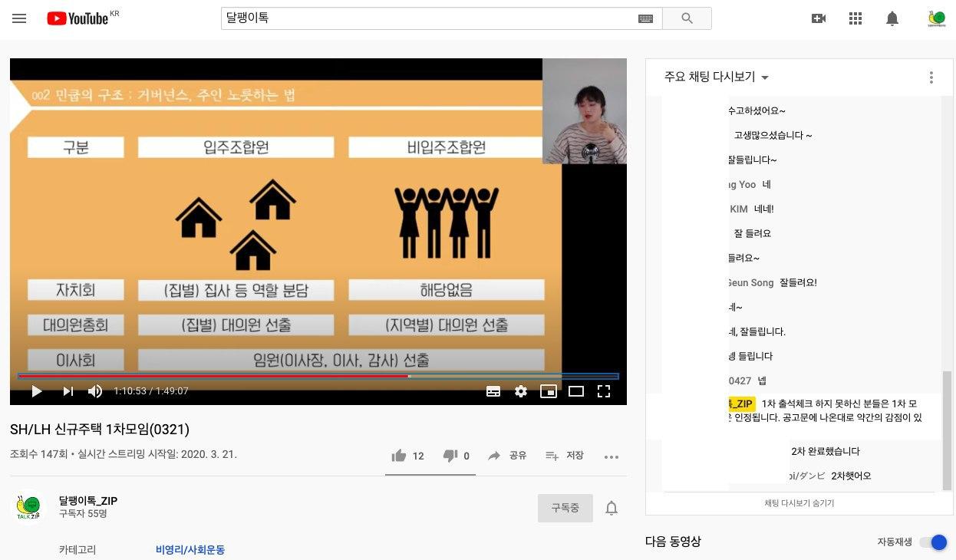Play the video
The image size is (956, 560).
(x=36, y=391)
